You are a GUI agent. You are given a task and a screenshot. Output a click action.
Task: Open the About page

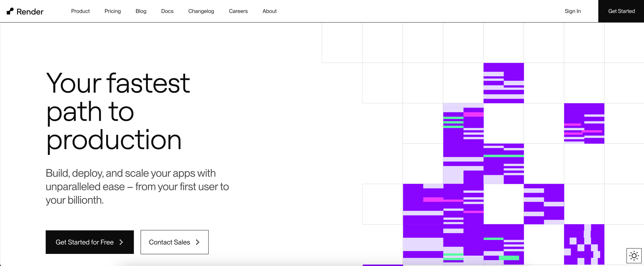click(x=269, y=11)
